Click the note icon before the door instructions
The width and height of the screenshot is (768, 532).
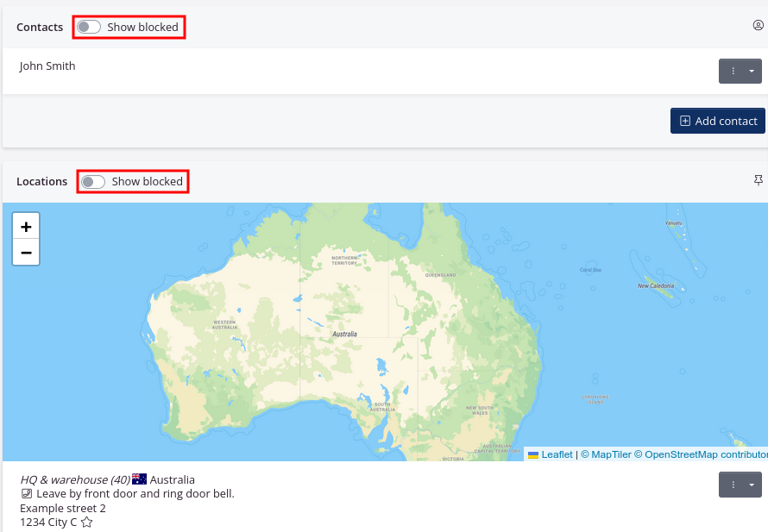pyautogui.click(x=26, y=493)
